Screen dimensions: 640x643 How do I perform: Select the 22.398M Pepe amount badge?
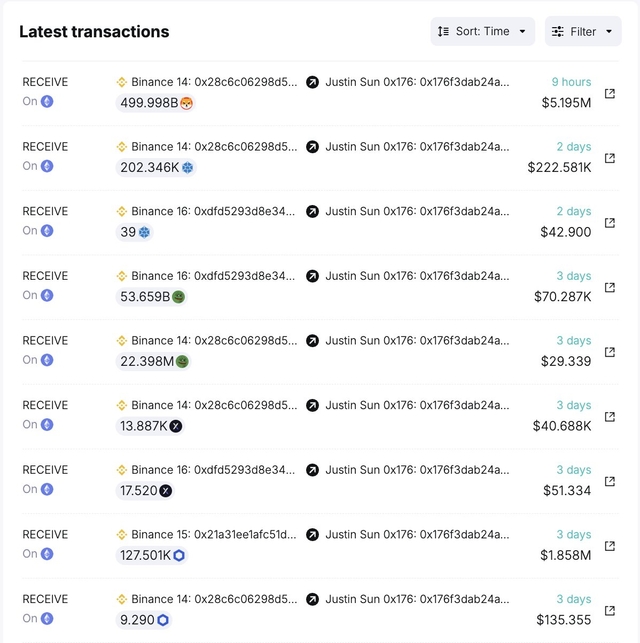pyautogui.click(x=154, y=362)
